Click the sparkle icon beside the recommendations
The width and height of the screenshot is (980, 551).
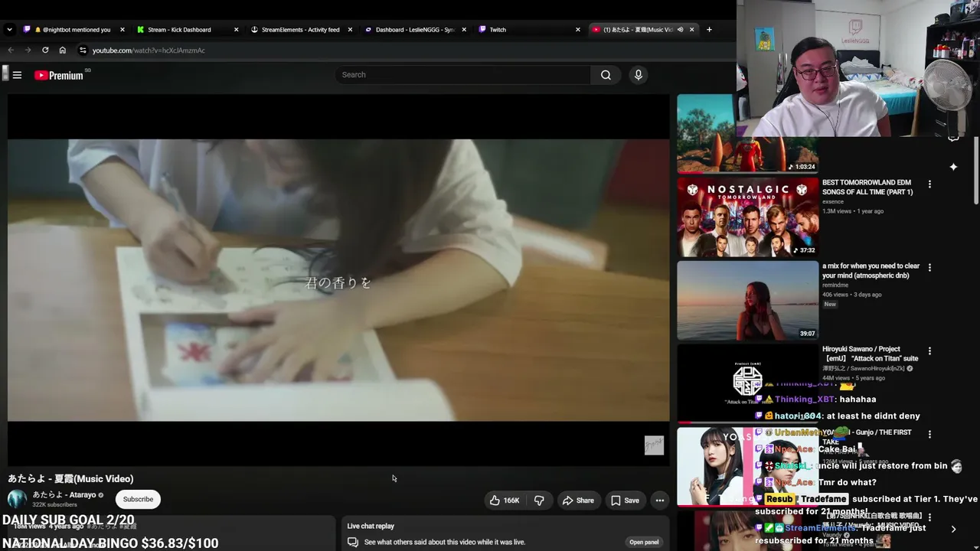click(x=953, y=167)
